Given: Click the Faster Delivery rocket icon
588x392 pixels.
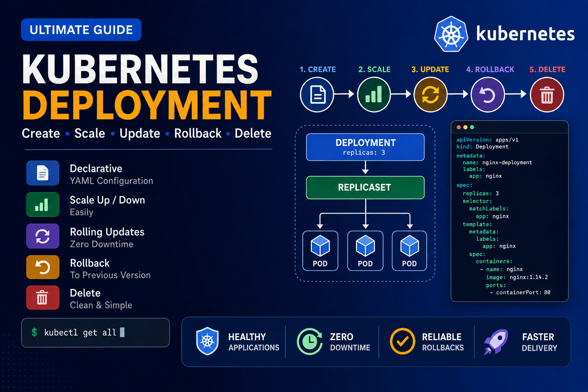Looking at the screenshot, I should 496,342.
